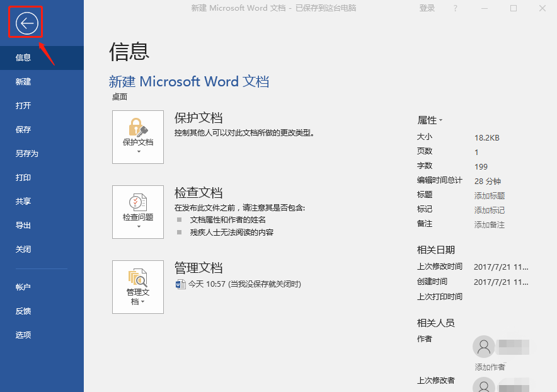The width and height of the screenshot is (557, 392).
Task: Open the 打开 menu item
Action: 42,105
